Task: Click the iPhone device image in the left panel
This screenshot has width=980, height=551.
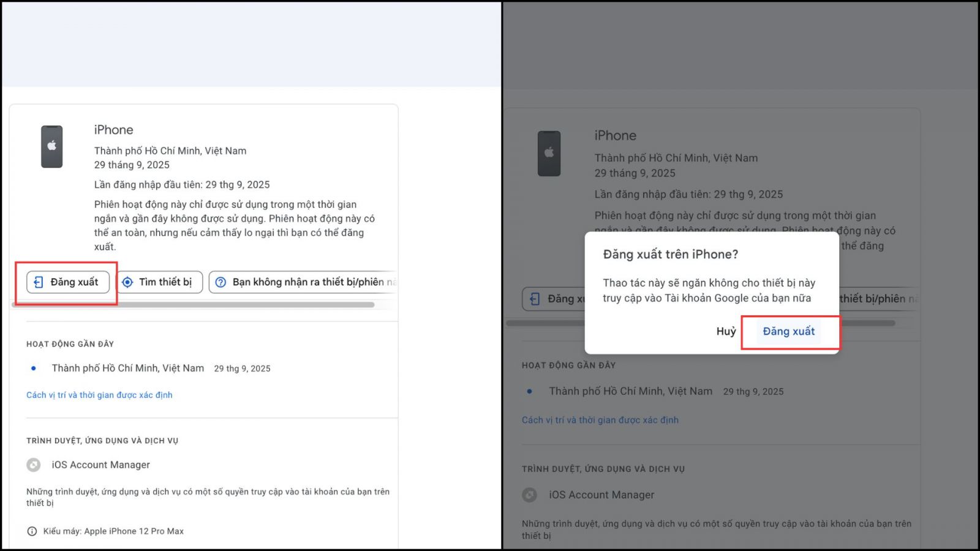Action: 52,147
